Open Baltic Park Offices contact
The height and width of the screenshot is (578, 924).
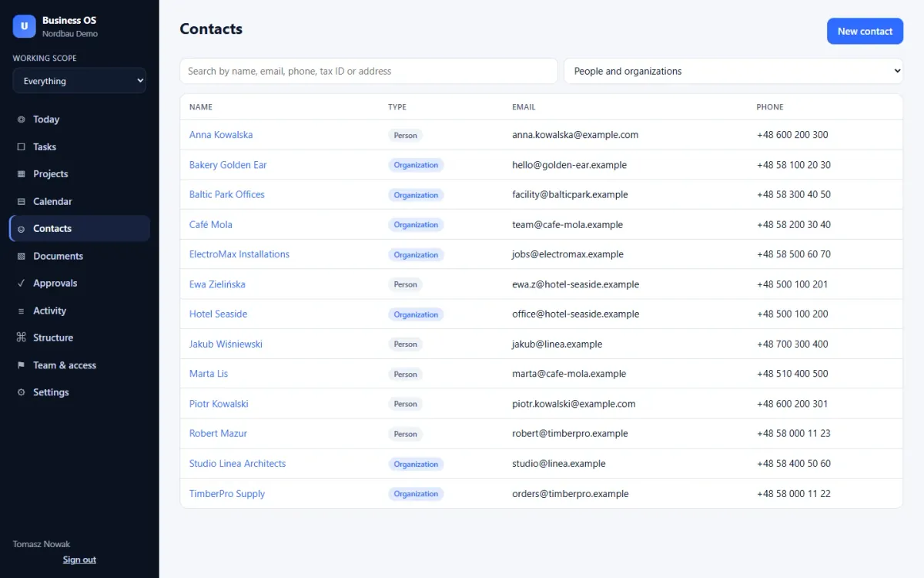pyautogui.click(x=227, y=195)
